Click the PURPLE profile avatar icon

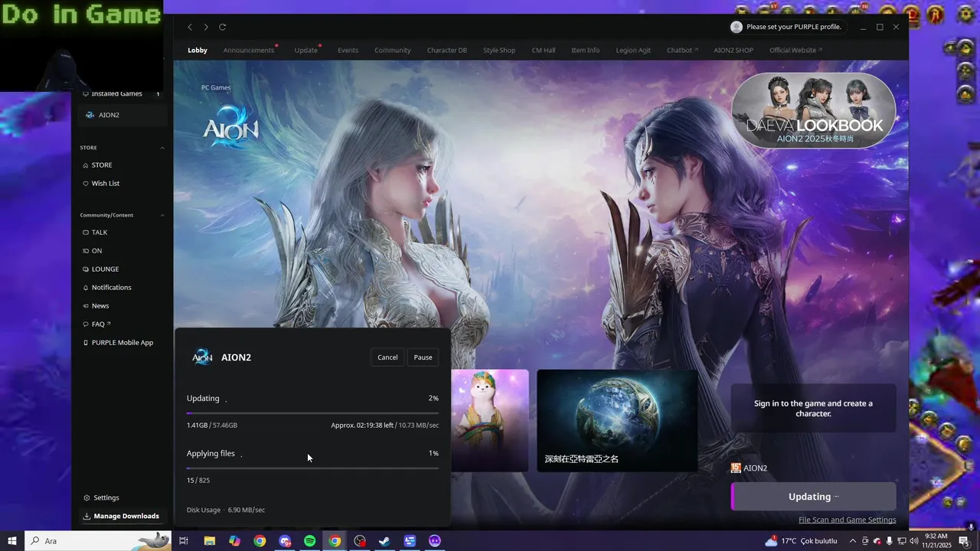click(x=737, y=27)
